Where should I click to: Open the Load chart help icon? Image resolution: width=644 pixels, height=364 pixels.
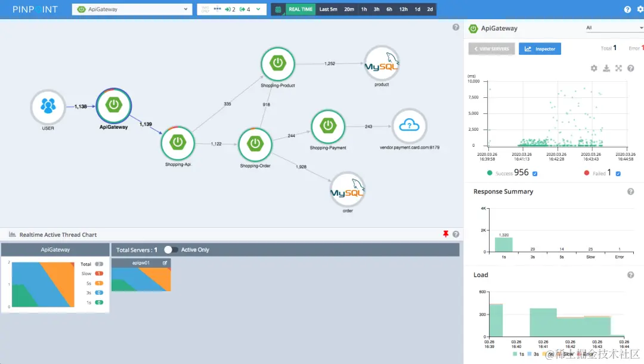click(630, 275)
